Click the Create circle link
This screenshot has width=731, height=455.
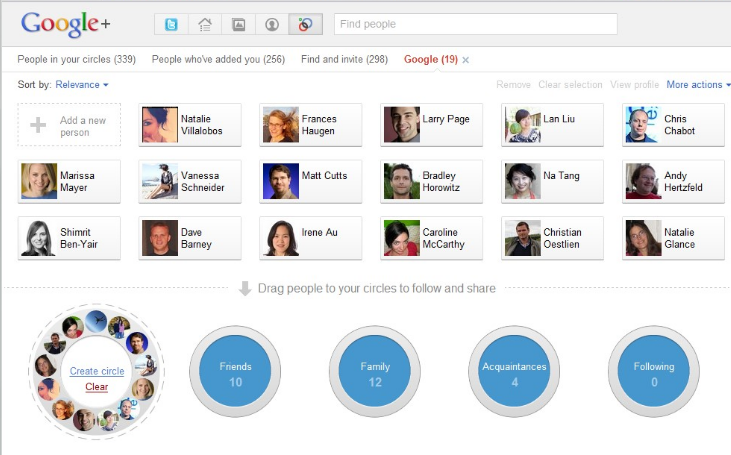97,372
